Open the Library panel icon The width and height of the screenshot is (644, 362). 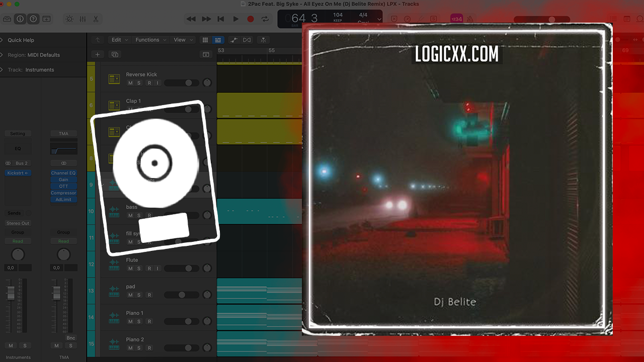[7, 19]
